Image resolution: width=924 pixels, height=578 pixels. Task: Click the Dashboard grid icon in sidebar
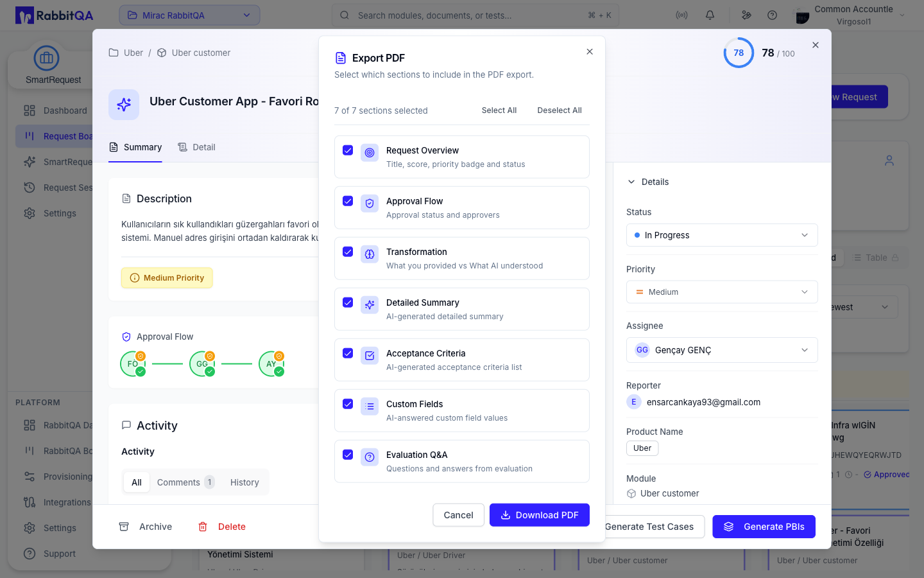tap(30, 110)
